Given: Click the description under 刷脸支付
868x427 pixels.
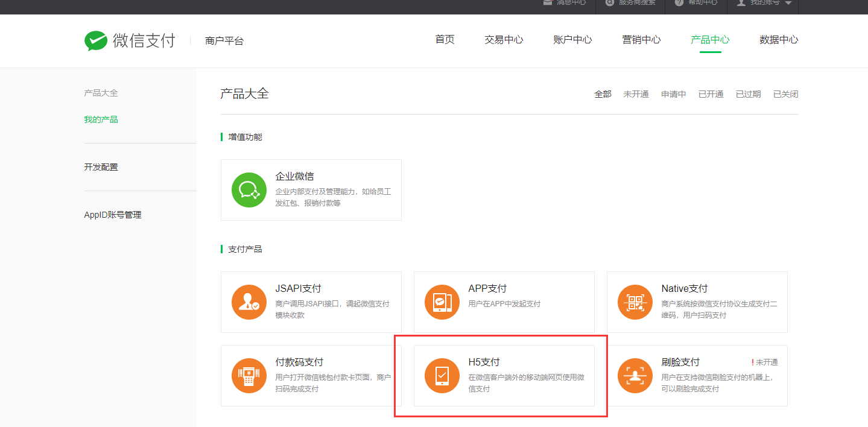Looking at the screenshot, I should click(x=717, y=384).
